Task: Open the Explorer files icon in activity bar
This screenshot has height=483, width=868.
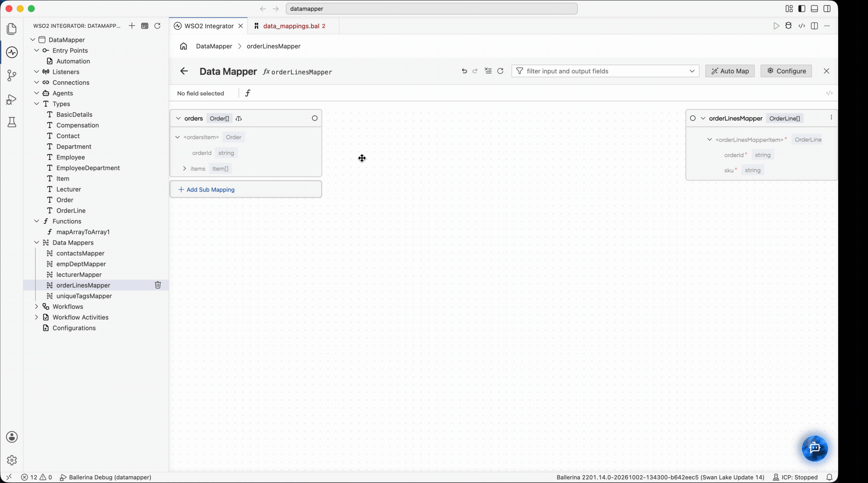Action: pyautogui.click(x=12, y=29)
